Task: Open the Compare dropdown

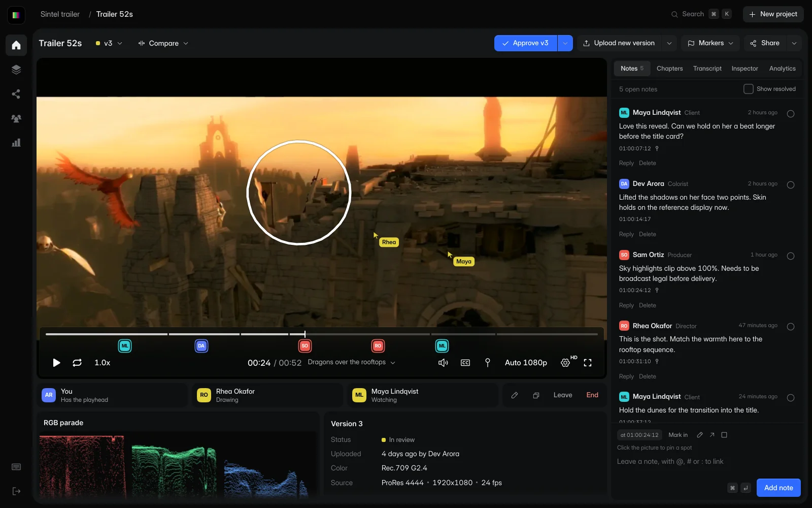Action: 163,43
